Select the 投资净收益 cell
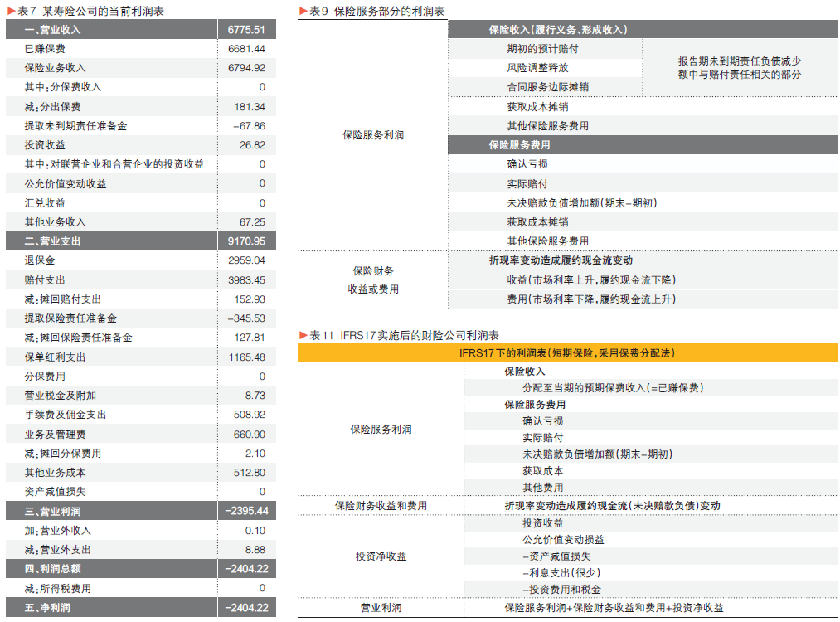840x622 pixels. [x=381, y=556]
